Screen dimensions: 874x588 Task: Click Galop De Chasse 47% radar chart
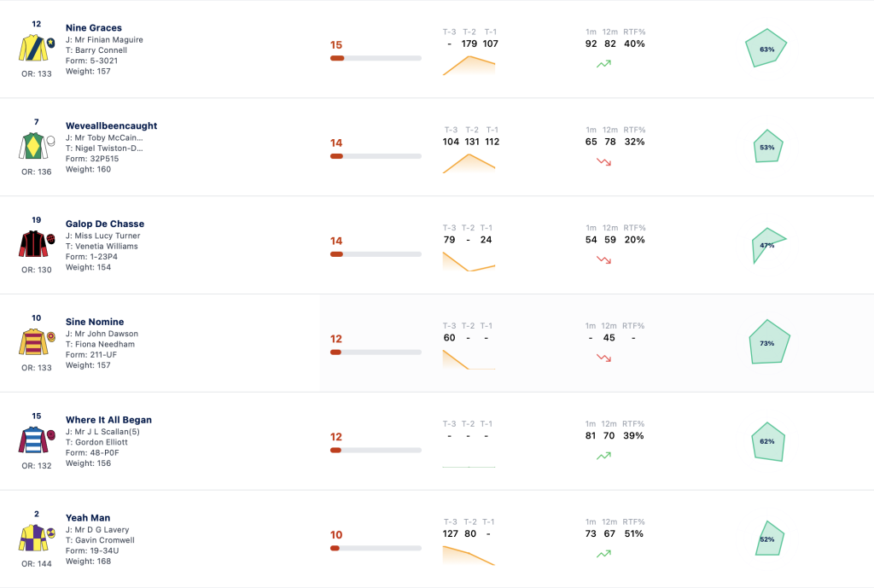pyautogui.click(x=769, y=245)
